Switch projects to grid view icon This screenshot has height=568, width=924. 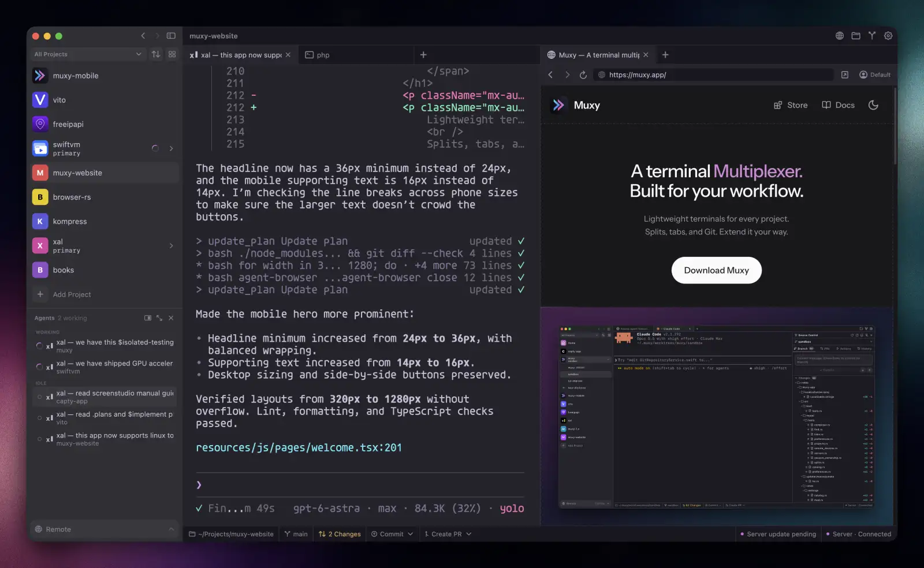coord(172,54)
